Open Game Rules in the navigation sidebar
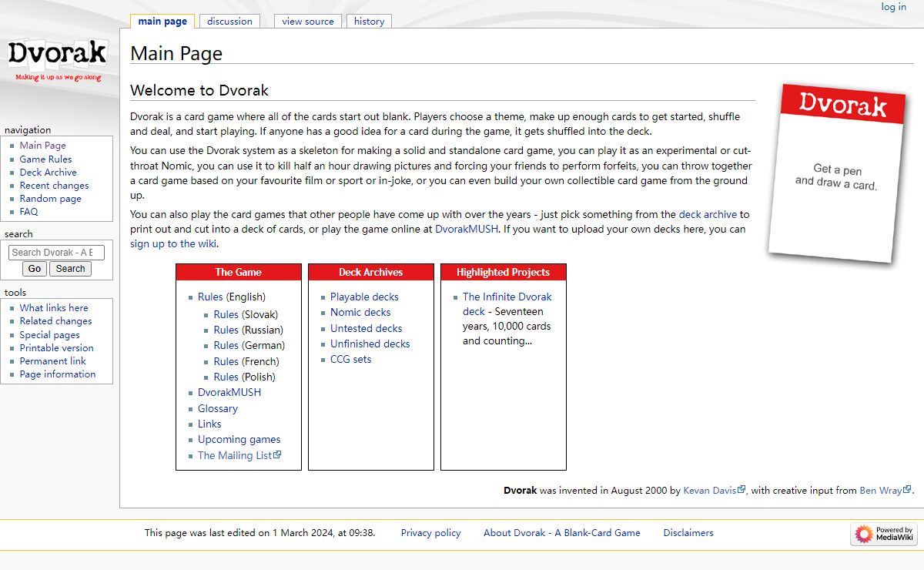Viewport: 924px width, 570px height. point(46,159)
